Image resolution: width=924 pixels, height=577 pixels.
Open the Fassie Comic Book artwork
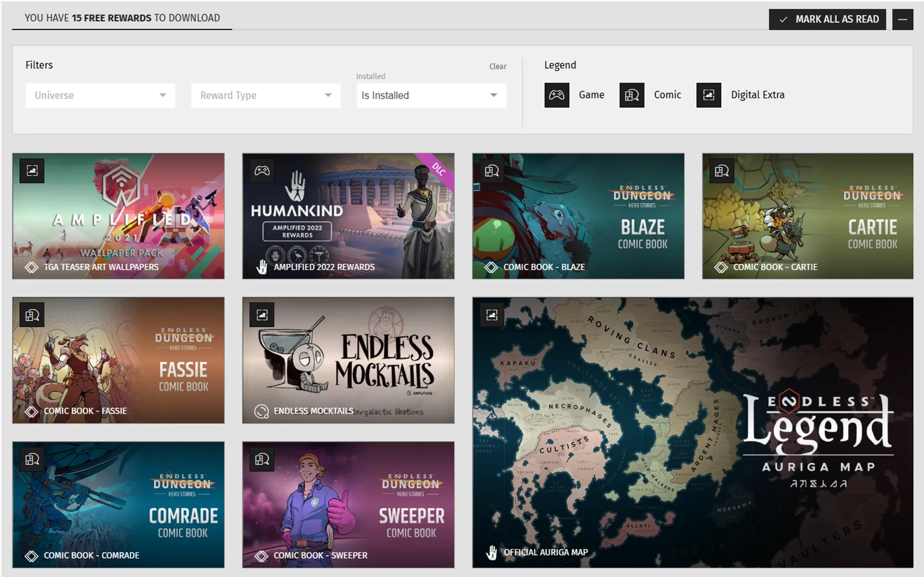(118, 360)
